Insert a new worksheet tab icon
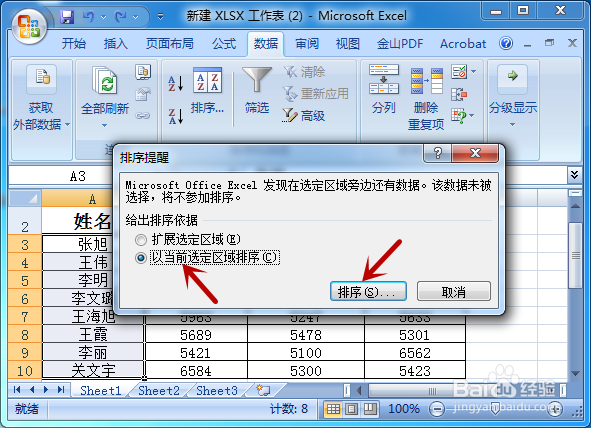Image resolution: width=591 pixels, height=428 pixels. (263, 390)
